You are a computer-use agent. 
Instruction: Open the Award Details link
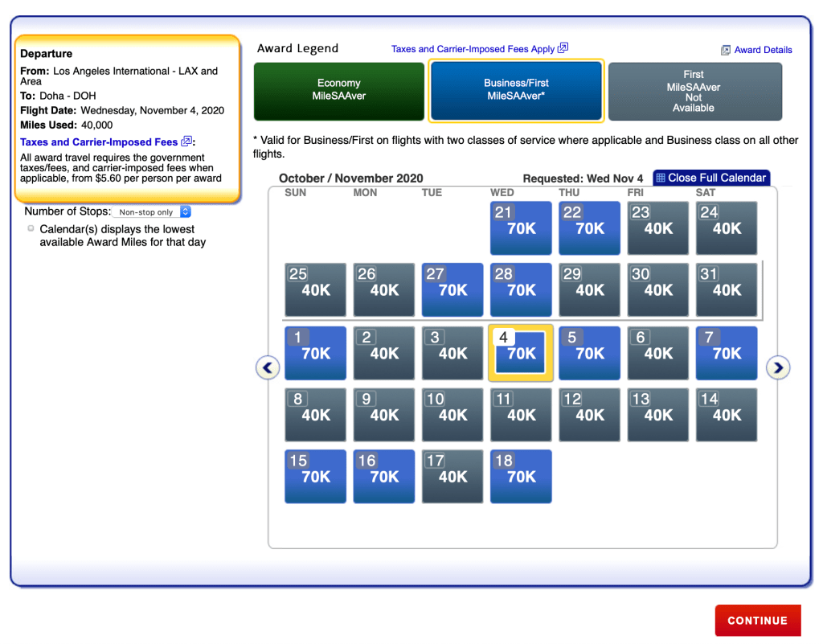pos(763,50)
